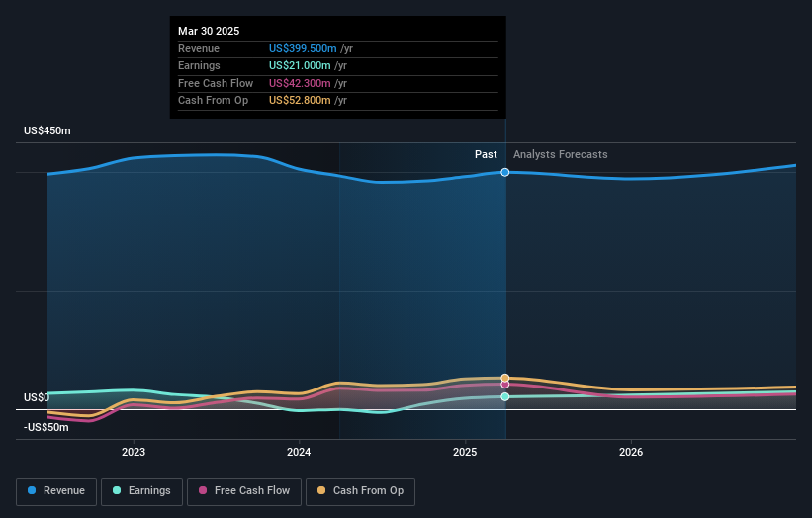Screen dimensions: 812x518
Task: Click the blue Revenue data point marker
Action: (505, 172)
